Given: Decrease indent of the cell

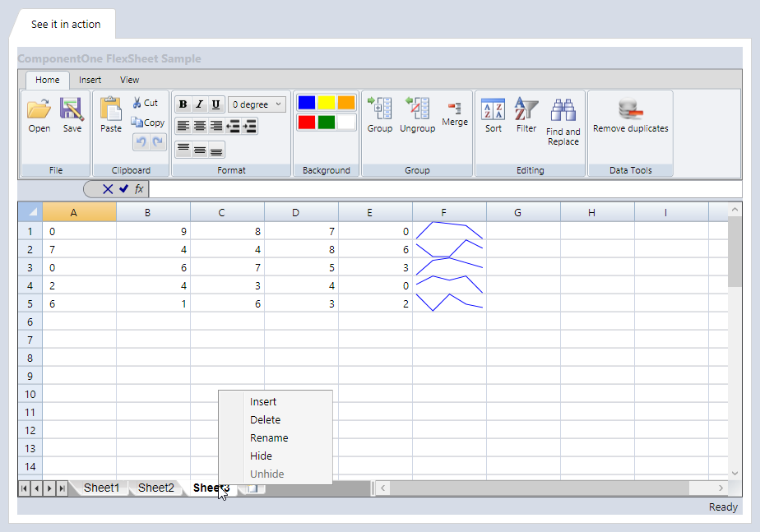Looking at the screenshot, I should pyautogui.click(x=233, y=127).
